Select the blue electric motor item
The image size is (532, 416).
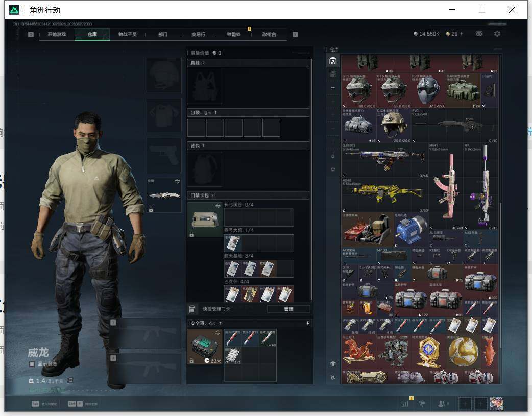(x=411, y=230)
